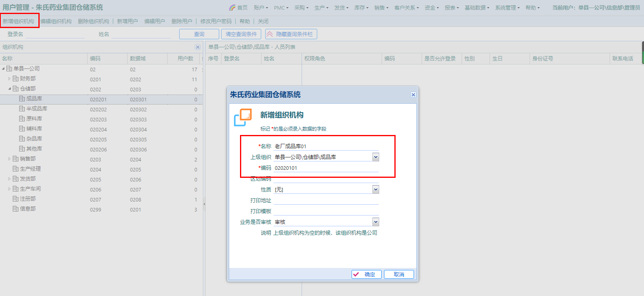Viewport: 644px width, 296px height.
Task: Open the 上级组织 dropdown list
Action: point(375,157)
